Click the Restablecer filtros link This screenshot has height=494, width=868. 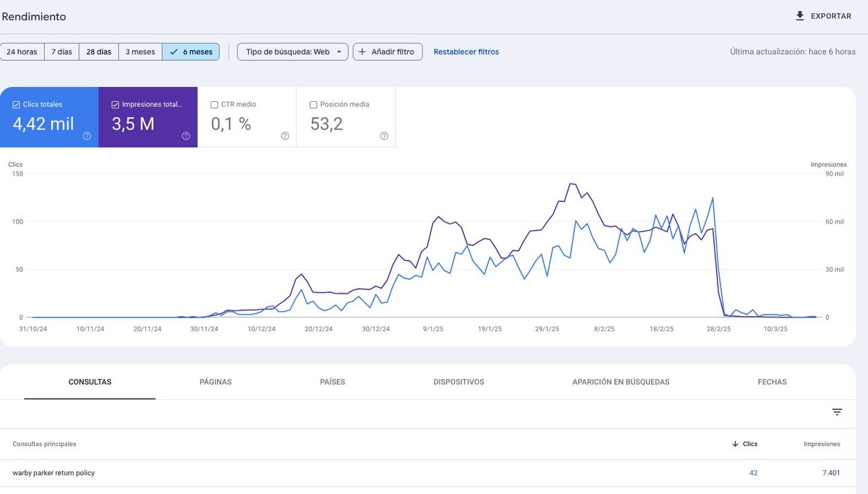tap(466, 51)
